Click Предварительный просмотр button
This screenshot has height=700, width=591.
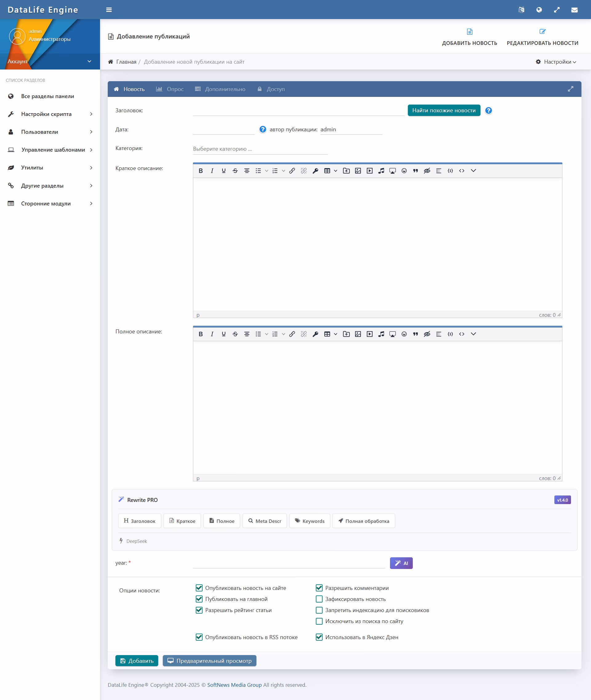(209, 661)
